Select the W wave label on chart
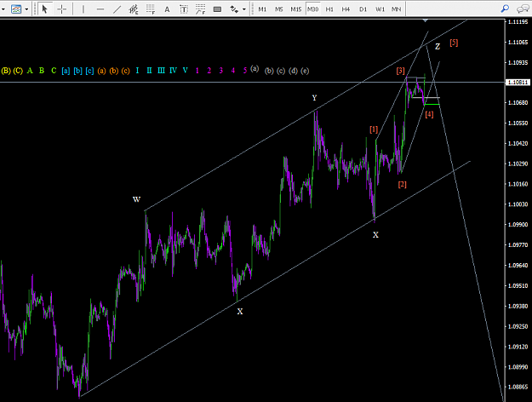The height and width of the screenshot is (402, 532). (136, 199)
